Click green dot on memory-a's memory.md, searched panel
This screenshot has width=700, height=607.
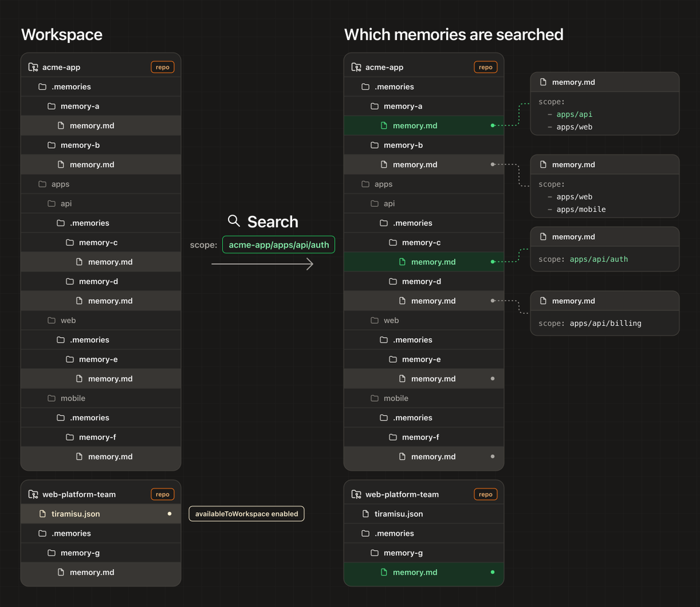(493, 125)
